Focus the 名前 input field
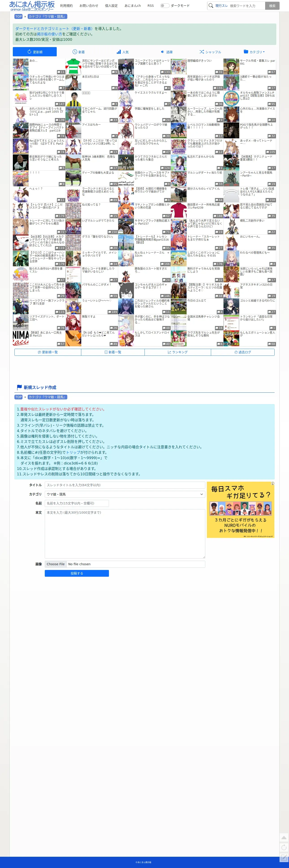This screenshot has width=289, height=868. click(x=77, y=503)
